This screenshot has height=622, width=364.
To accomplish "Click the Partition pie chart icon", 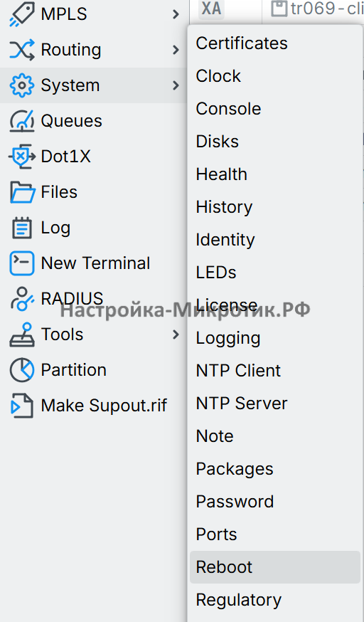I will tap(22, 369).
